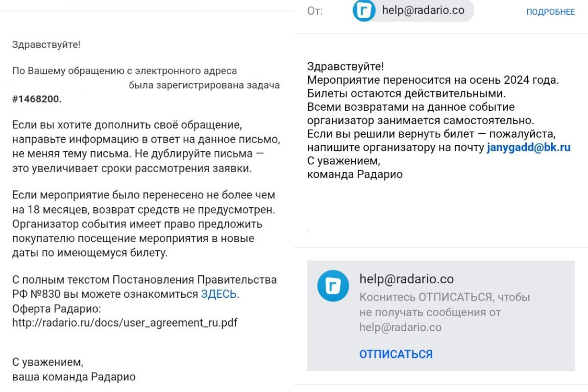The height and width of the screenshot is (392, 588).
Task: Tap the ОТПИСАТЬСЯ button
Action: click(x=396, y=354)
